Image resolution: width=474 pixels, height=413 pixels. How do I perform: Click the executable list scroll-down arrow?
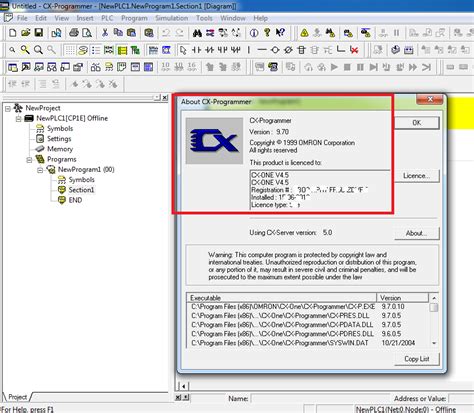coord(434,343)
